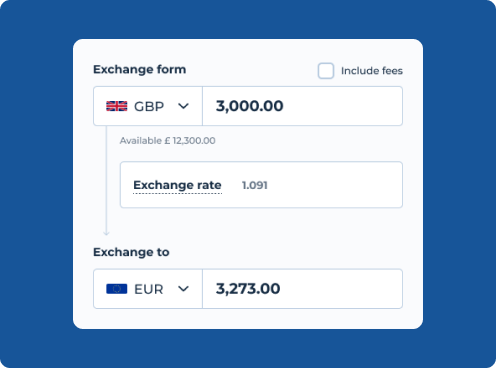The width and height of the screenshot is (496, 368).
Task: Open the GBP currency dropdown
Action: [x=148, y=106]
